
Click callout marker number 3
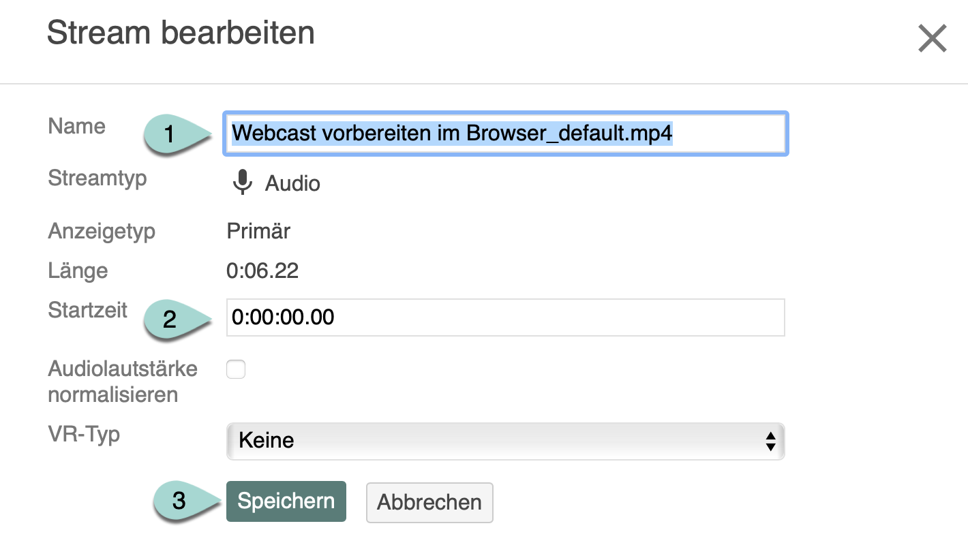click(180, 501)
